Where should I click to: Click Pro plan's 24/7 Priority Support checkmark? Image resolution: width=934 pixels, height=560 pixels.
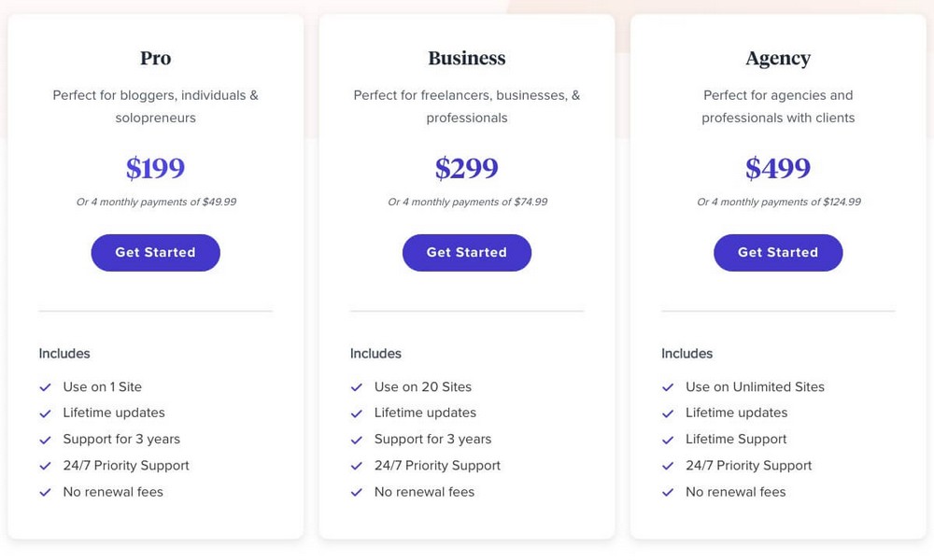(x=45, y=466)
